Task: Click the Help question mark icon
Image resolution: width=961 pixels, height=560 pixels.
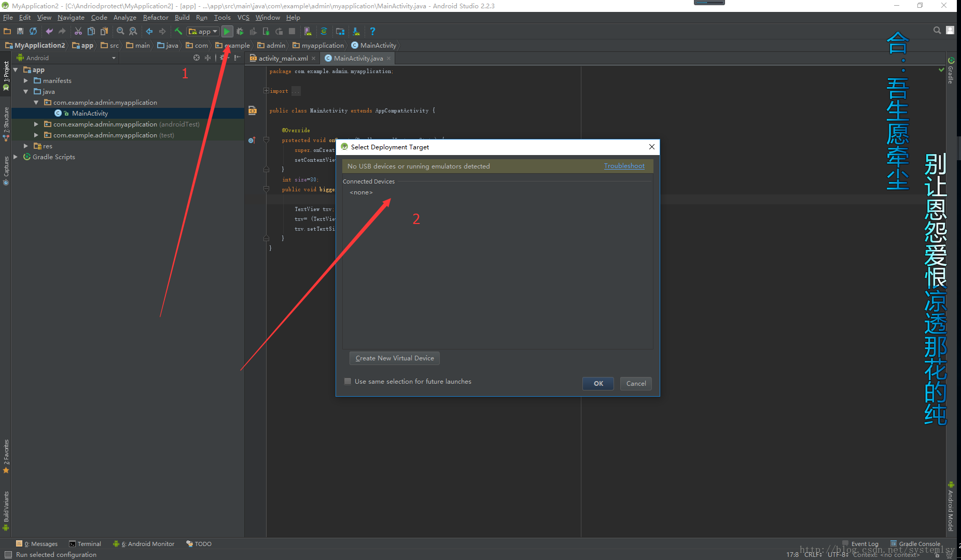Action: 372,31
